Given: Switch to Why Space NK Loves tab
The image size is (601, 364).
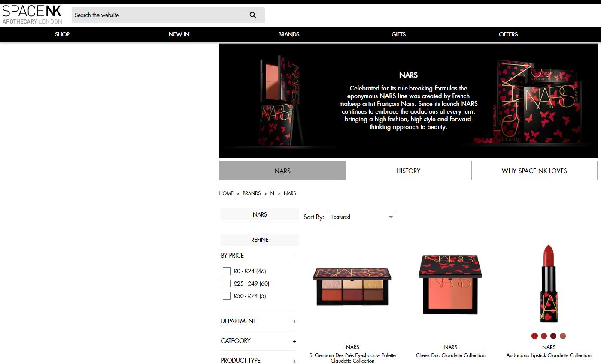Looking at the screenshot, I should pos(534,171).
